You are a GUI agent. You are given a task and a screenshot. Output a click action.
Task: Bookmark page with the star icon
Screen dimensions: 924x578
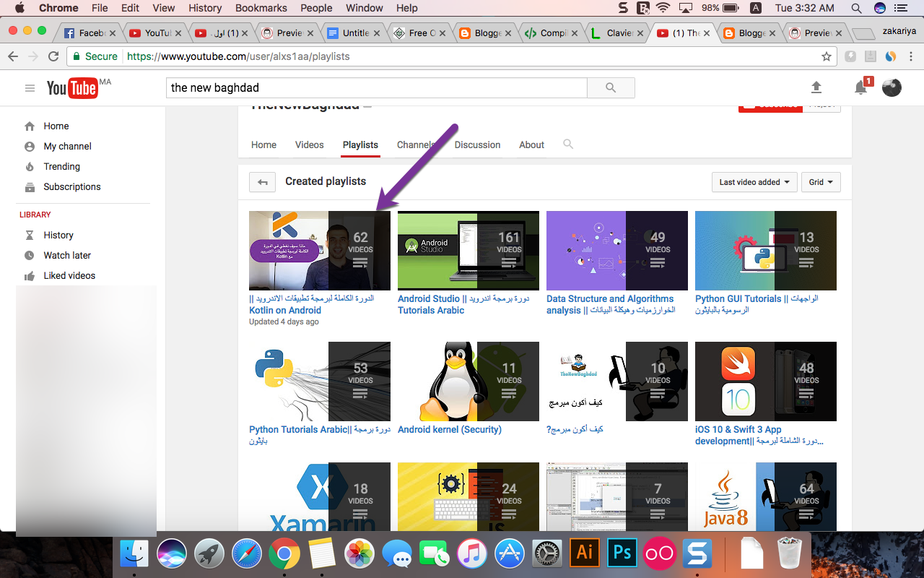pos(827,56)
